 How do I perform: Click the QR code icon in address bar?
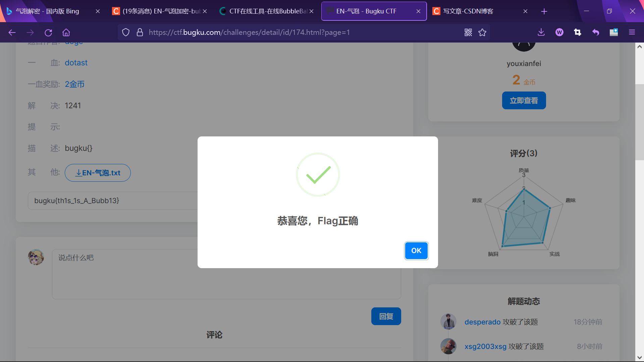pos(468,33)
